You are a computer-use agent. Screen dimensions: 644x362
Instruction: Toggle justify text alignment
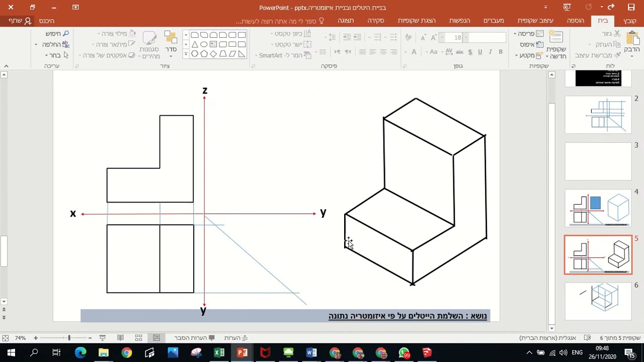362,52
